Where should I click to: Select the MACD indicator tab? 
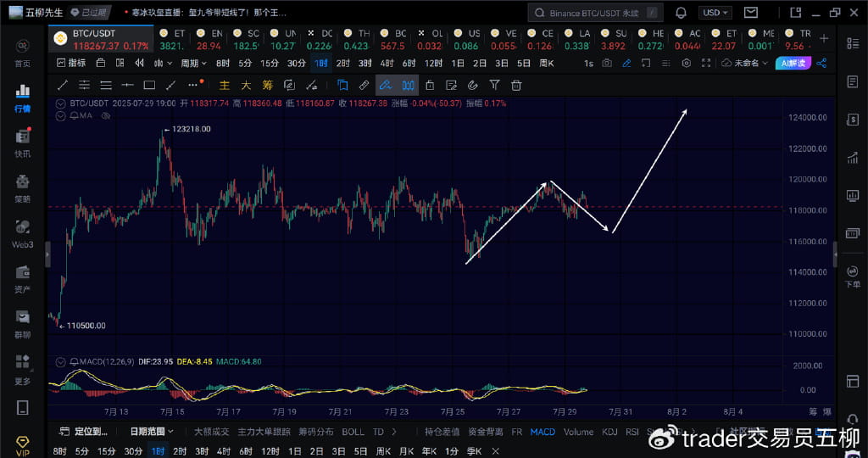click(542, 432)
